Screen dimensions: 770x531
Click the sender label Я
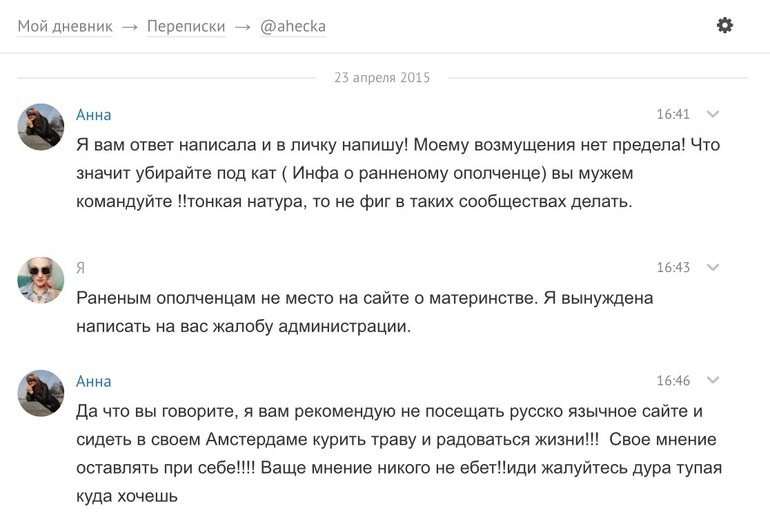pos(81,268)
